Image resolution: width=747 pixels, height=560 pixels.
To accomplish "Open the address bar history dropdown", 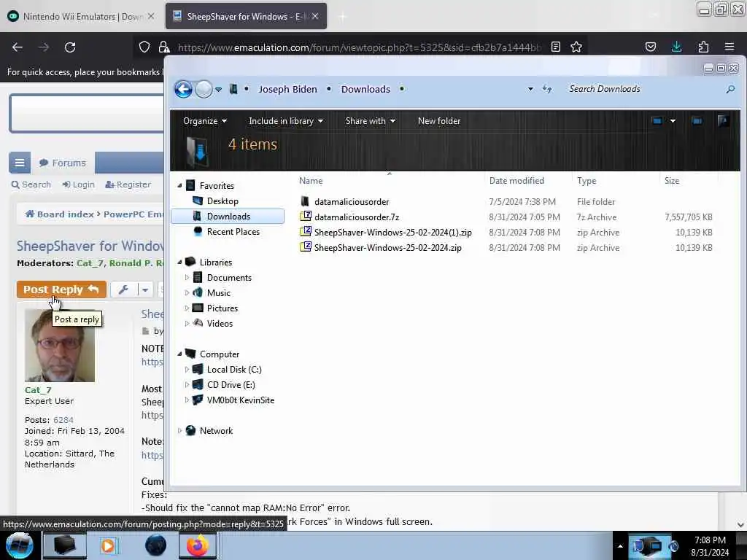I will tap(530, 89).
